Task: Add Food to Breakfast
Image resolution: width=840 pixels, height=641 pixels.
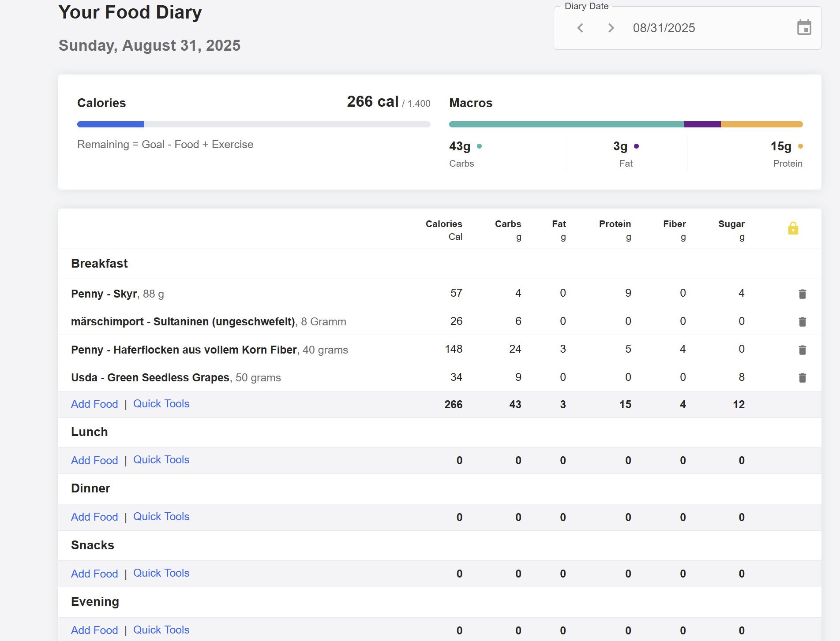Action: [x=94, y=404]
